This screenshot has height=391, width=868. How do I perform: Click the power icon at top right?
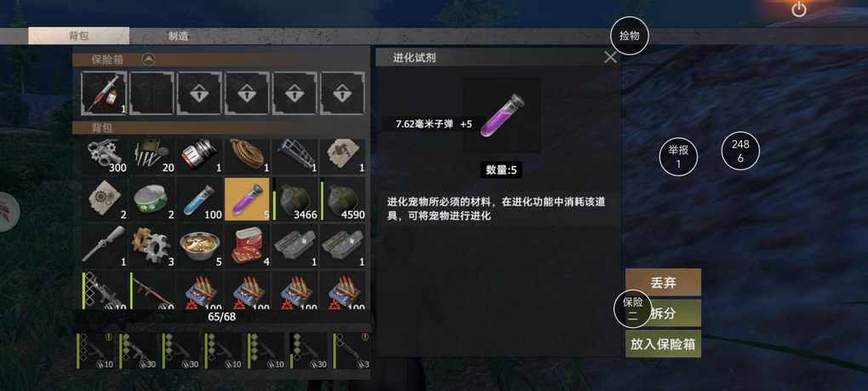click(x=799, y=9)
